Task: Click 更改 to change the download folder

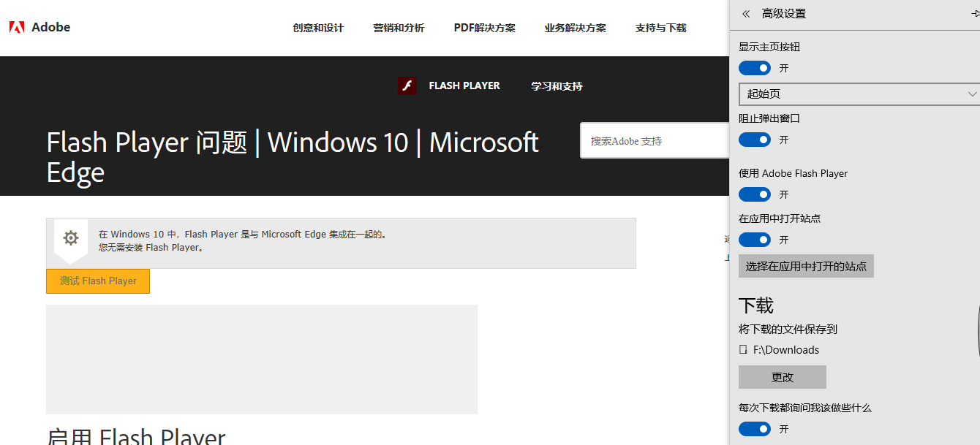Action: tap(783, 377)
